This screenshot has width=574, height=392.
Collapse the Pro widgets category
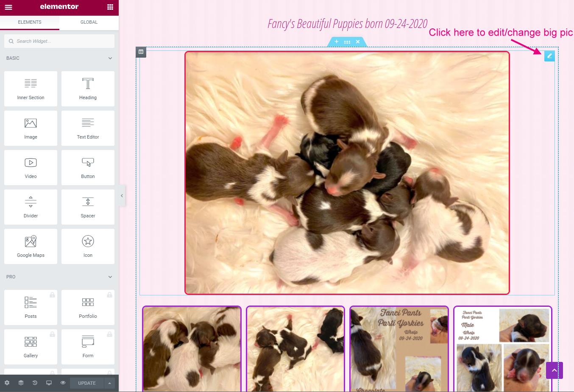(110, 277)
